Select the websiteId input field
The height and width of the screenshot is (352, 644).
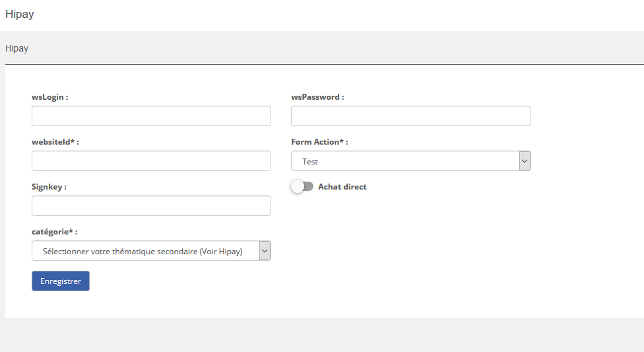[151, 160]
